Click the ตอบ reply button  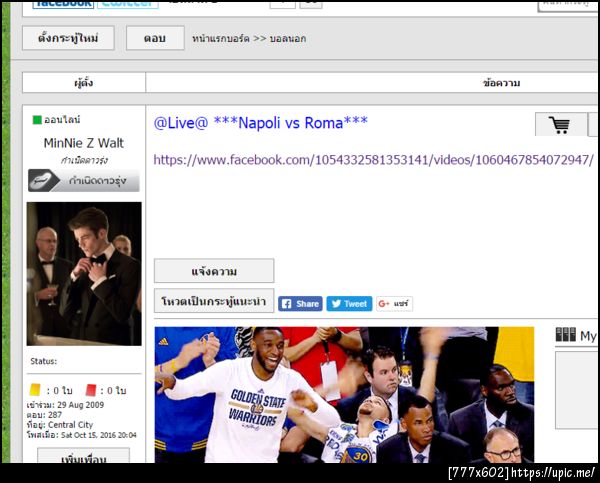[155, 38]
